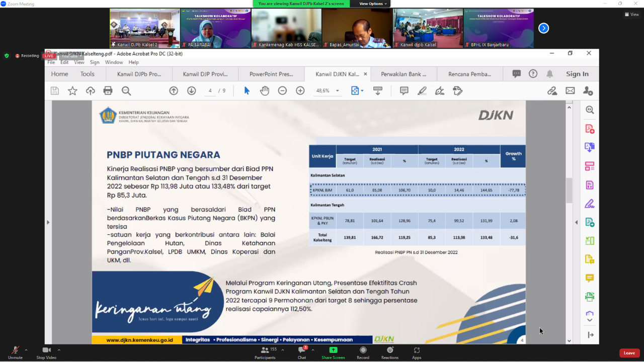Expand the audio options chevron beside Unmute
This screenshot has height=362, width=644.
click(x=26, y=349)
